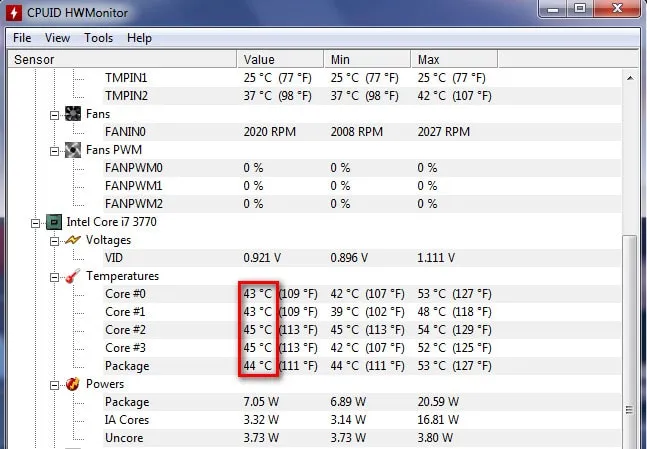Screen dimensions: 647x449
Task: Open the Help menu
Action: pyautogui.click(x=139, y=38)
